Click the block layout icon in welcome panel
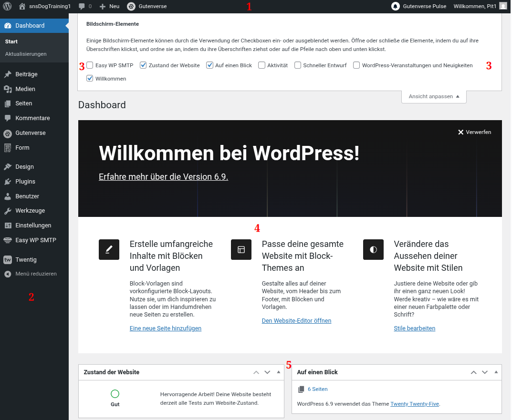This screenshot has width=512, height=420. click(241, 250)
